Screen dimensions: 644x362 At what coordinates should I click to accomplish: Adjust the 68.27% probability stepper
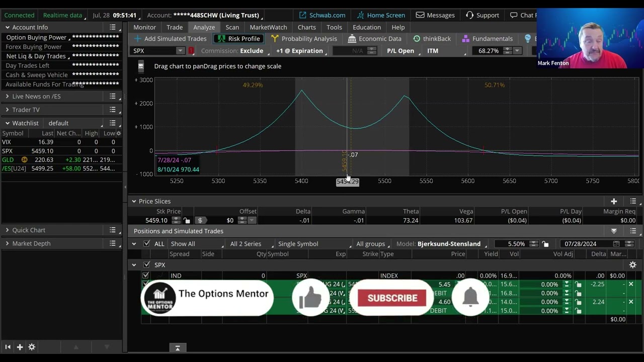coord(507,51)
